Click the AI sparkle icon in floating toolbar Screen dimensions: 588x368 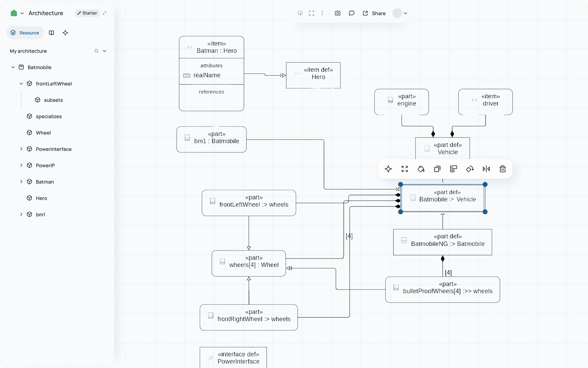[x=388, y=169]
